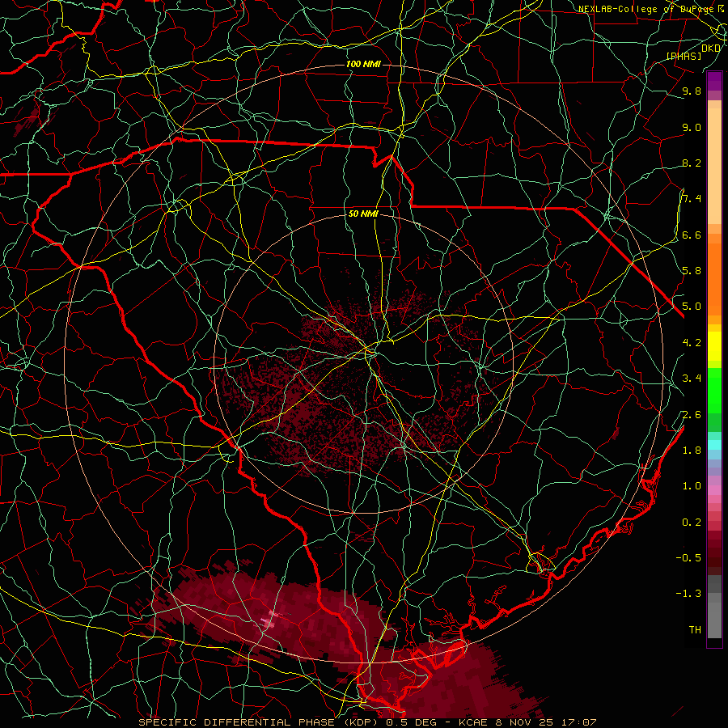The width and height of the screenshot is (728, 728).
Task: Click the 5.0 scale value
Action: coord(692,307)
